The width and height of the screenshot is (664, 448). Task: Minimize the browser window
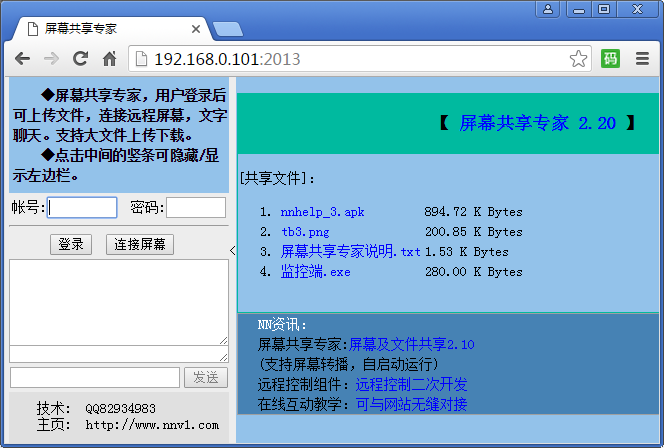578,9
